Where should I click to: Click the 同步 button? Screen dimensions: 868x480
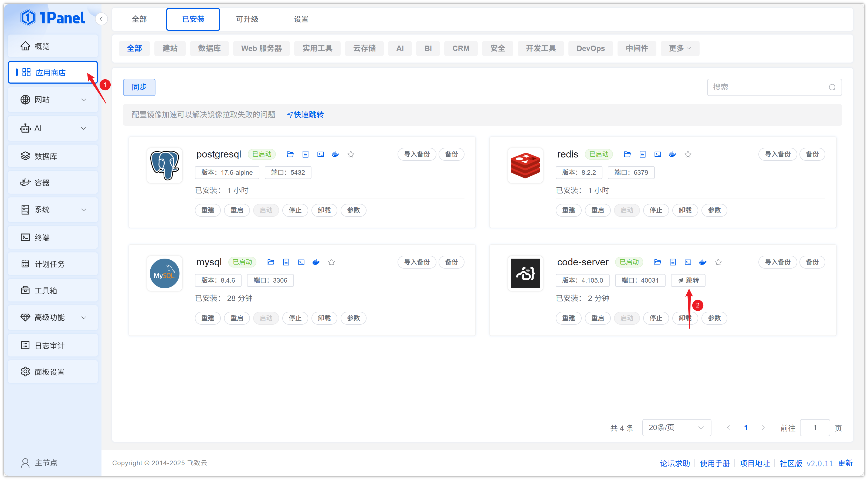(139, 87)
